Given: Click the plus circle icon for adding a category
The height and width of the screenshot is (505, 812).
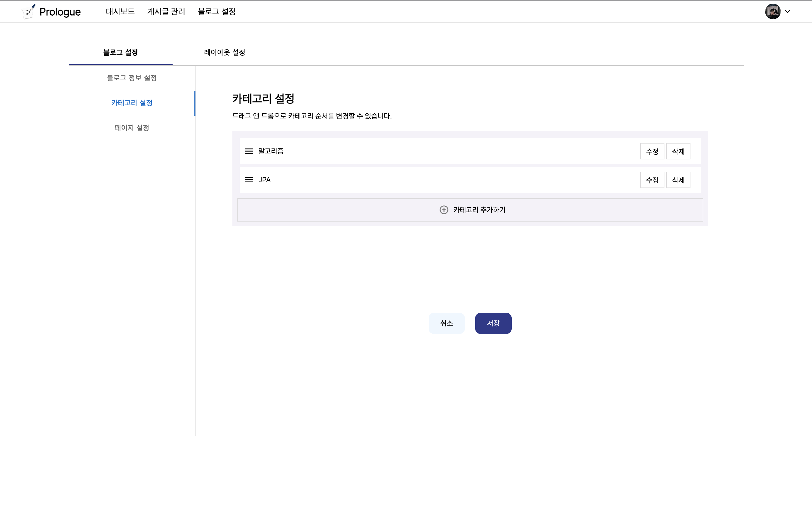Looking at the screenshot, I should coord(444,210).
